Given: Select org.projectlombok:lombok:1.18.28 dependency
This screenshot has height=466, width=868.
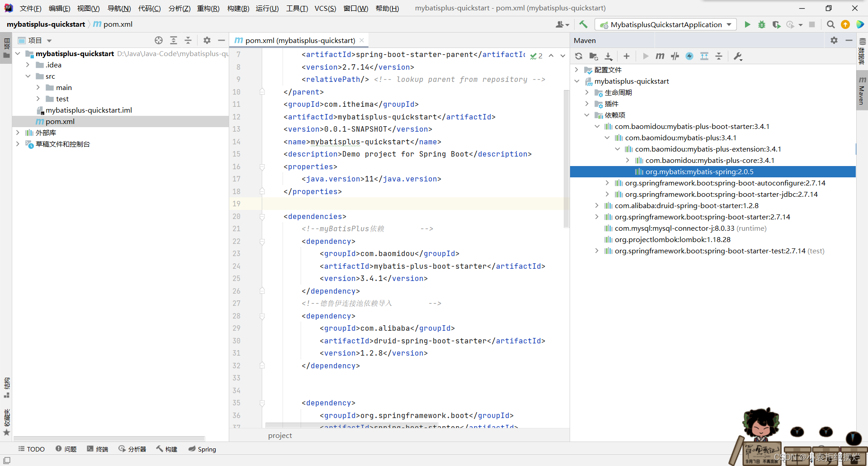Looking at the screenshot, I should click(672, 239).
